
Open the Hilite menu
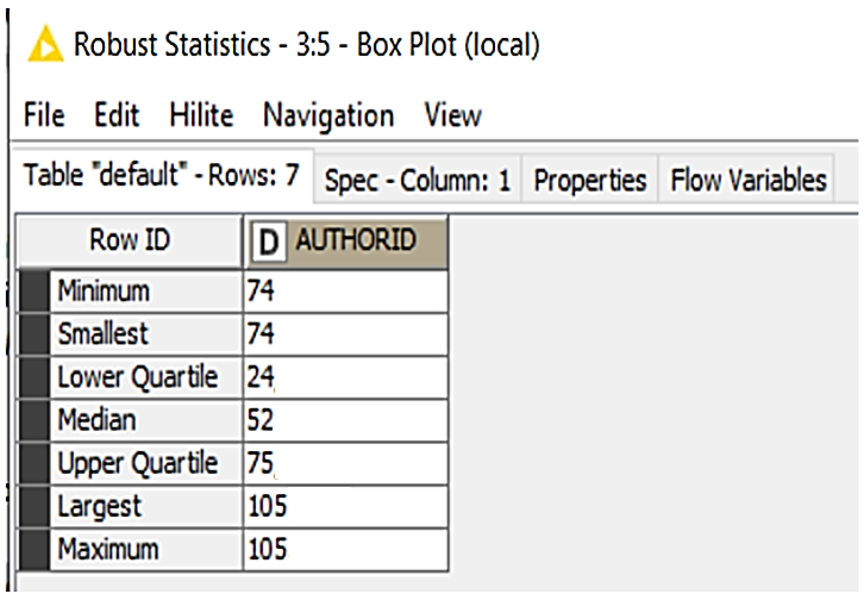tap(201, 115)
